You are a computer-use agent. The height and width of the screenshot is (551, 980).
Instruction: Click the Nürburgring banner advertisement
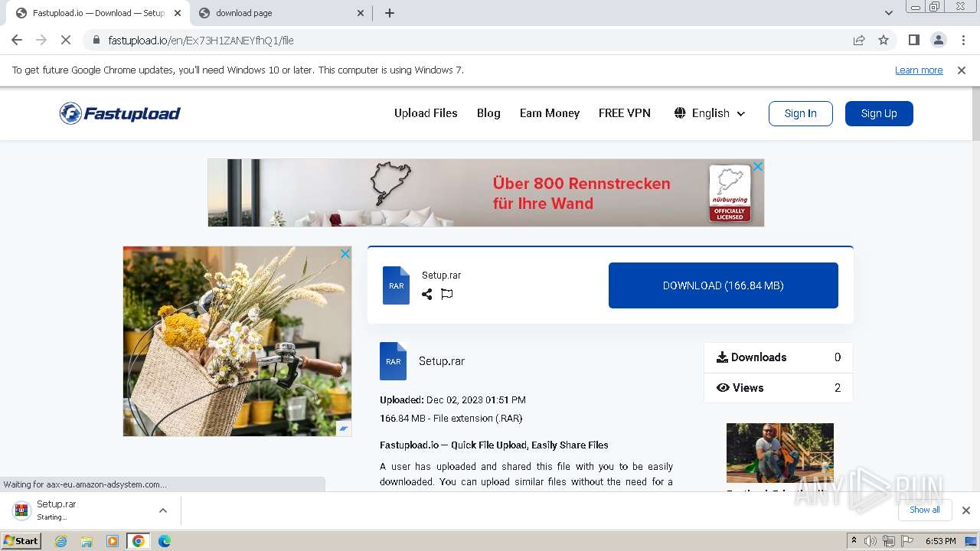(x=485, y=193)
